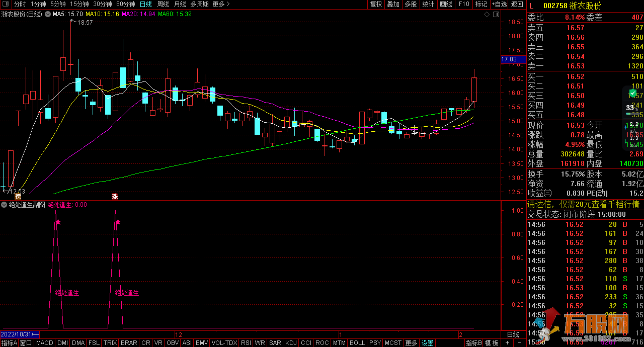
Task: Open the 绝处逢生副图 indicator dropdown arrow
Action: (5, 205)
